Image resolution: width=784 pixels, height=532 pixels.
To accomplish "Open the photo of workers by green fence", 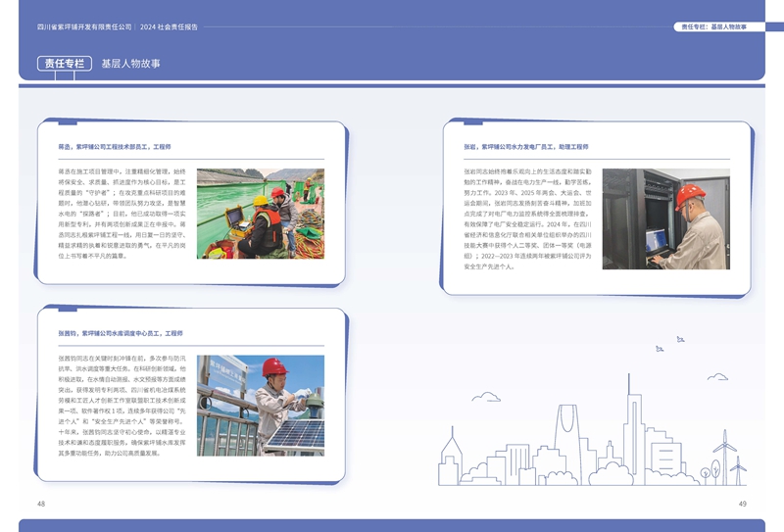I will (260, 214).
